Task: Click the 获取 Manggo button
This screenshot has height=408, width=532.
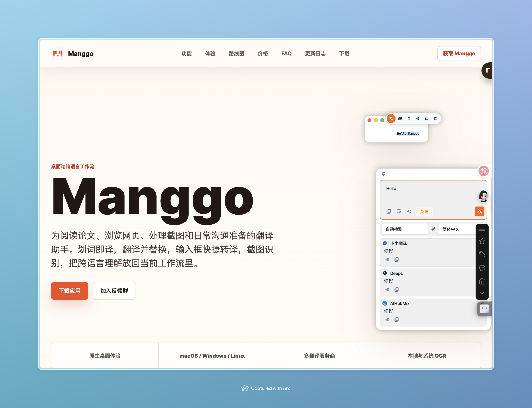Action: [x=459, y=53]
